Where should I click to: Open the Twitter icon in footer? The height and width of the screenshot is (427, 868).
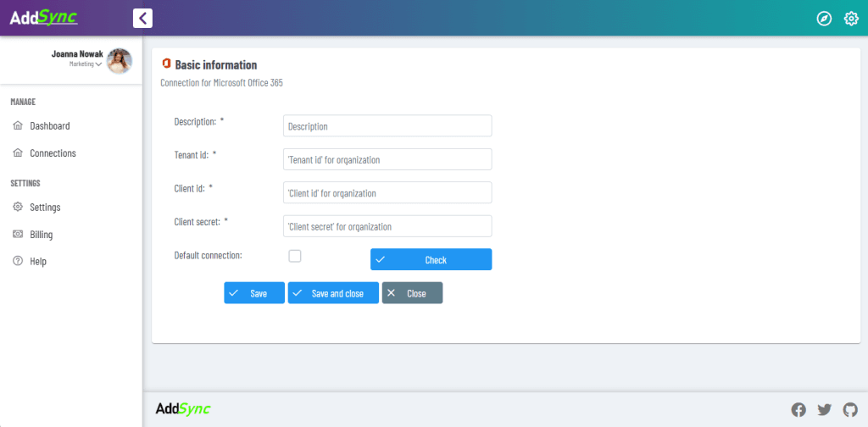point(824,410)
